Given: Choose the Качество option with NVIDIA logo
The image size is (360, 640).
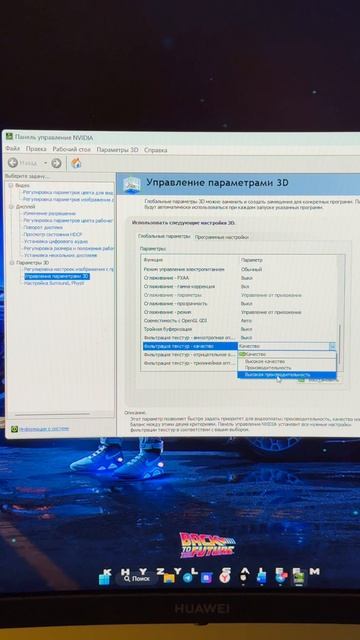Looking at the screenshot, I should 286,354.
